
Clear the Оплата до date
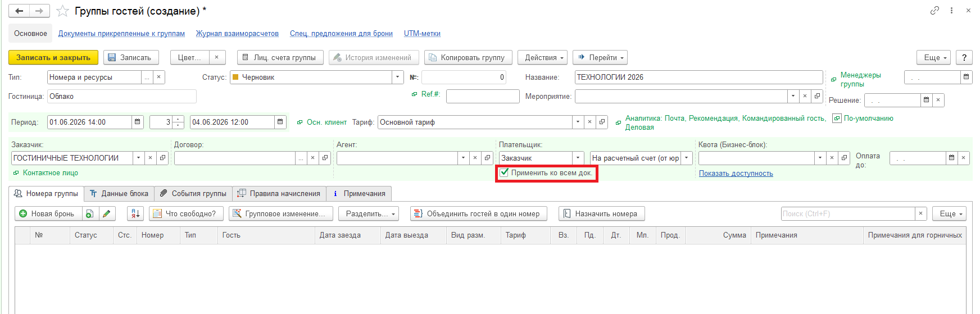point(963,158)
